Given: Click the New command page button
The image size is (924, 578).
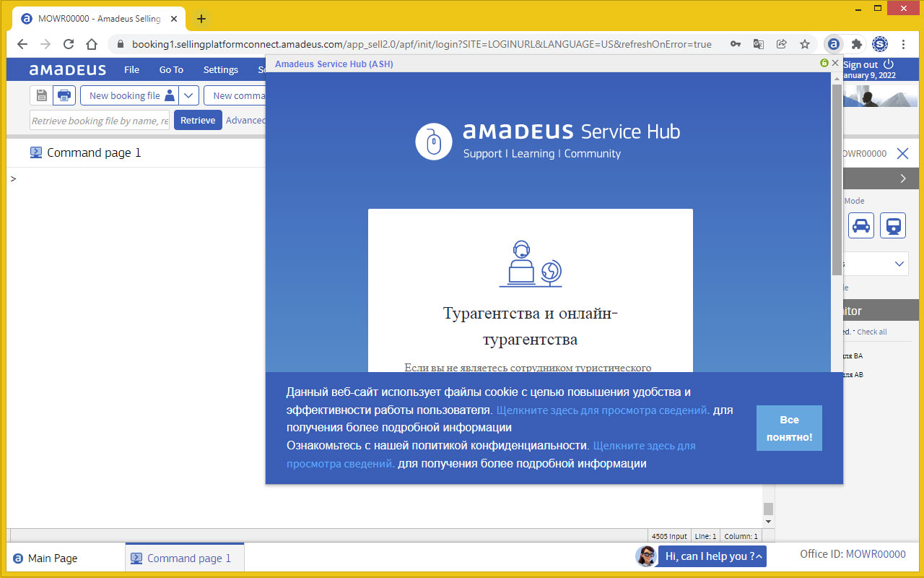Looking at the screenshot, I should pos(235,95).
